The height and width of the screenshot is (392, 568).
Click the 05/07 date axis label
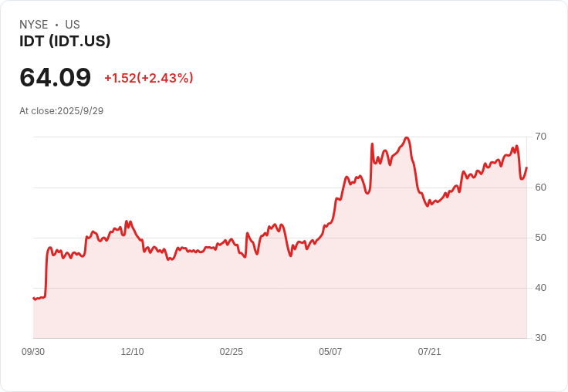click(x=330, y=351)
